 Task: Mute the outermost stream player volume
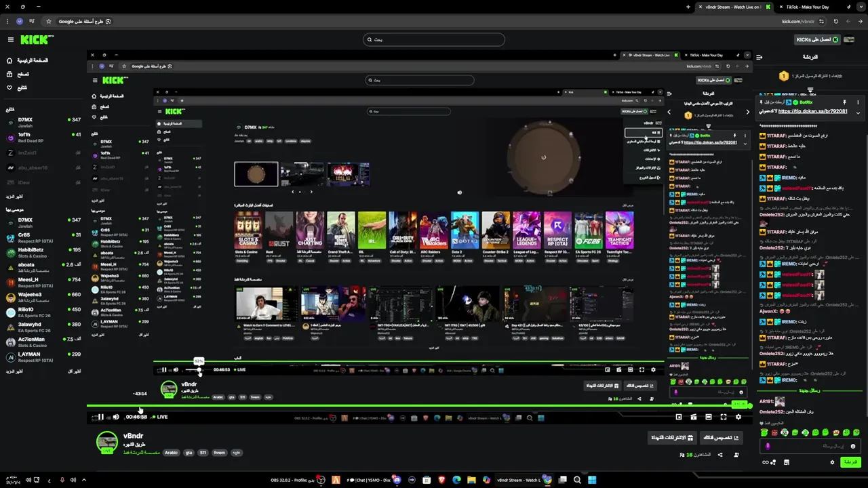[115, 417]
